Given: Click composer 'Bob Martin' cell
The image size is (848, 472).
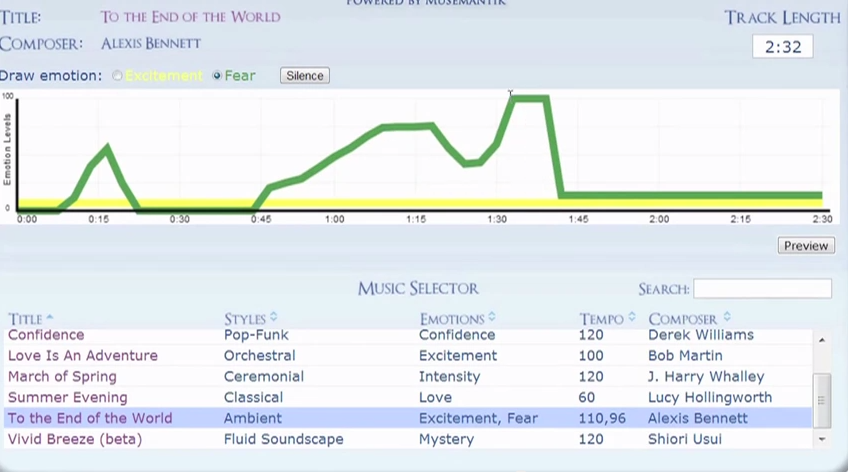Looking at the screenshot, I should [685, 356].
